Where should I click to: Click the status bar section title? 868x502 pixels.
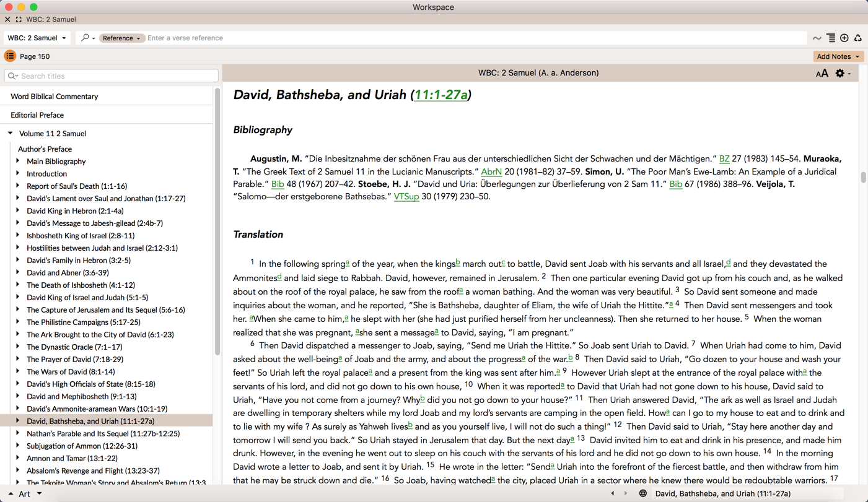pos(723,493)
